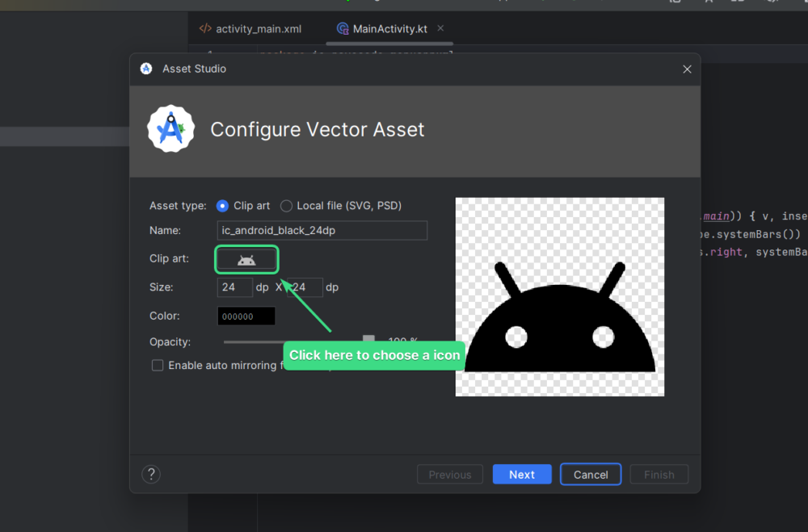Click the Asset Studio title bar icon
This screenshot has height=532, width=808.
146,69
